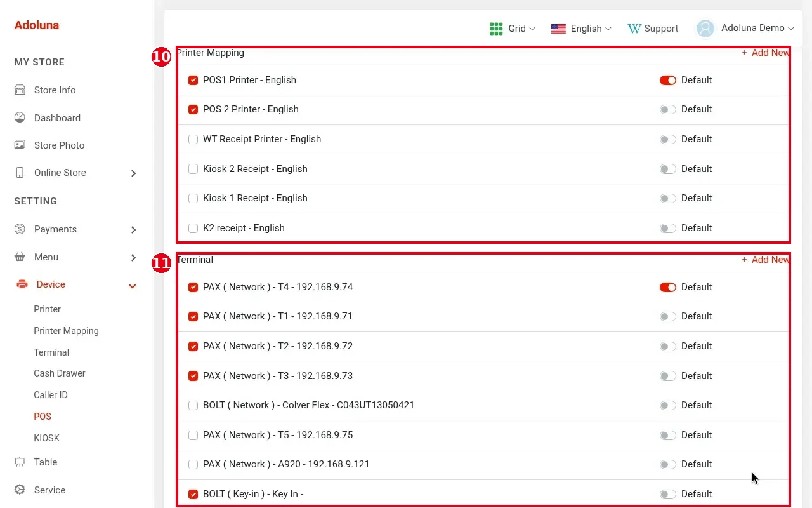Click the red Device printer icon
This screenshot has width=812, height=508.
22,284
